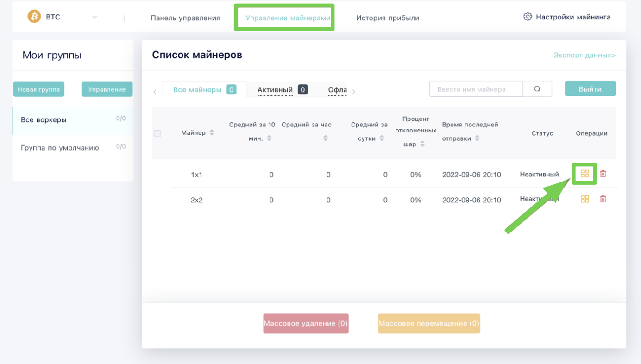The width and height of the screenshot is (641, 364).
Task: Open the История прибыли tab
Action: pos(388,18)
